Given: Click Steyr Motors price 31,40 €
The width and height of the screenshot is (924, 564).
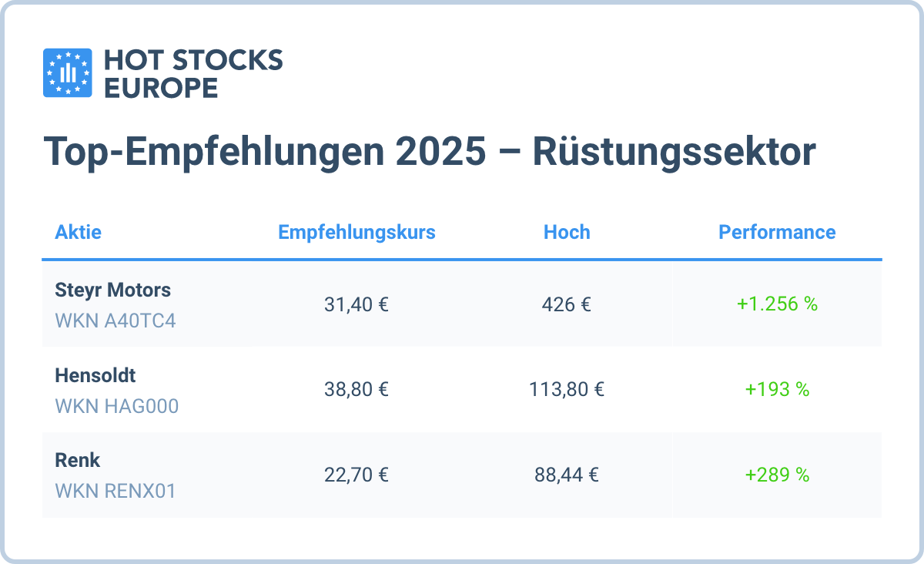Looking at the screenshot, I should pos(357,304).
